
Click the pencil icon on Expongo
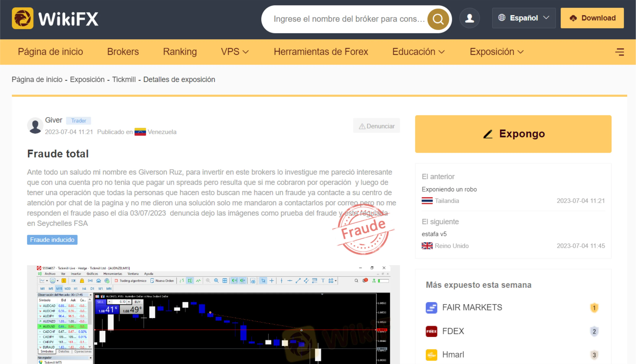pos(488,134)
